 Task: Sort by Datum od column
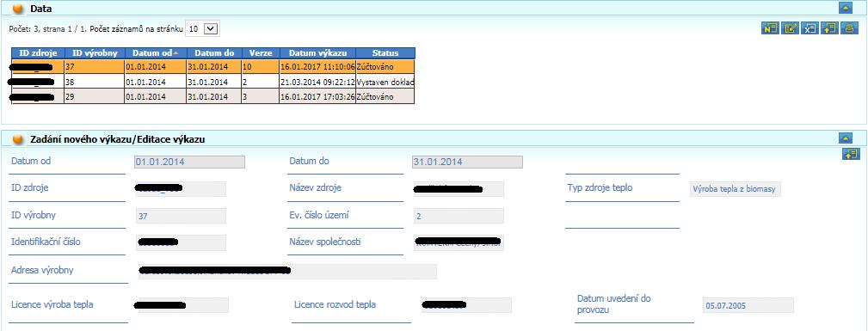coord(156,53)
